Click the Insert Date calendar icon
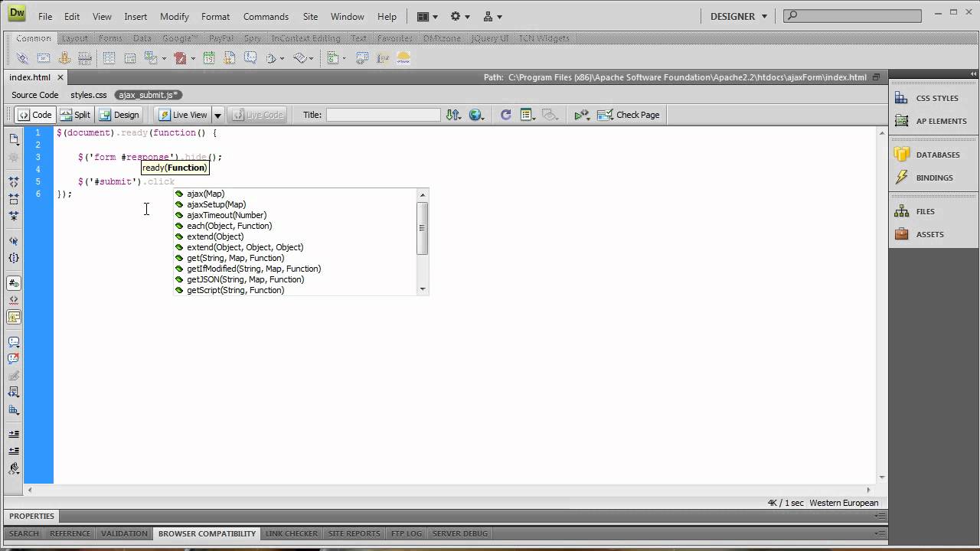Image resolution: width=980 pixels, height=551 pixels. 209,58
